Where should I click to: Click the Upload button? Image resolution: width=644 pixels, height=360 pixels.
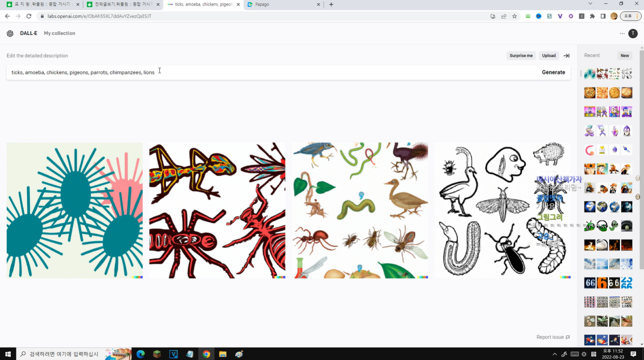point(549,56)
